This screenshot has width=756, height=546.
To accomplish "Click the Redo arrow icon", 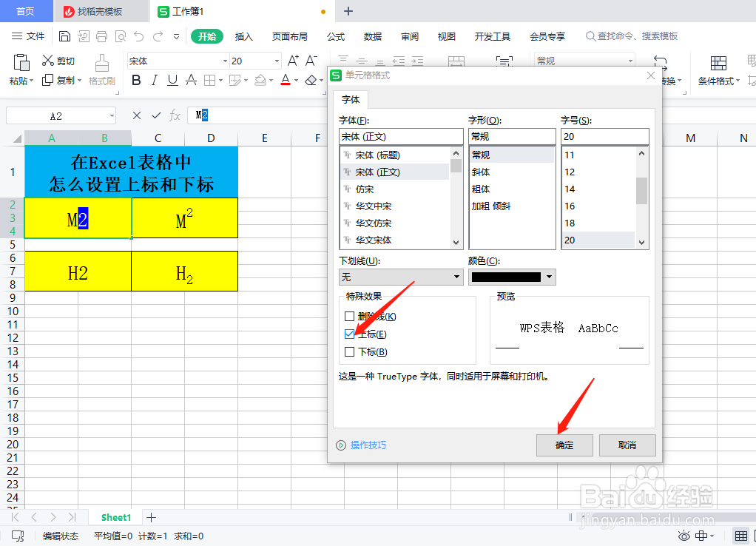I will click(158, 36).
